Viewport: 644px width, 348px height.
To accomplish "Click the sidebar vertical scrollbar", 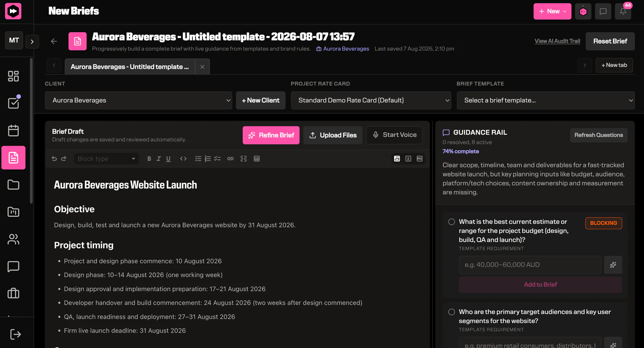I will coord(31,131).
